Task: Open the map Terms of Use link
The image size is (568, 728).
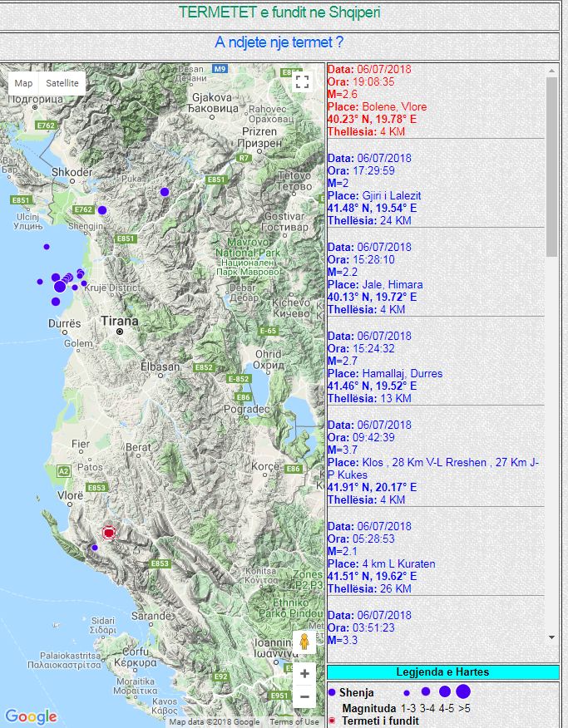Action: tap(294, 722)
